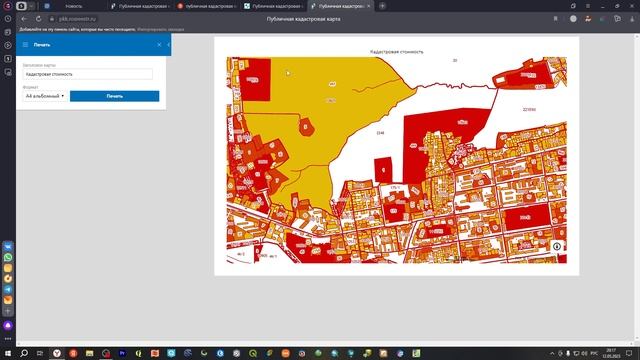This screenshot has height=360, width=640.
Task: Open Telegram in the browser sidebar
Action: pos(8,289)
